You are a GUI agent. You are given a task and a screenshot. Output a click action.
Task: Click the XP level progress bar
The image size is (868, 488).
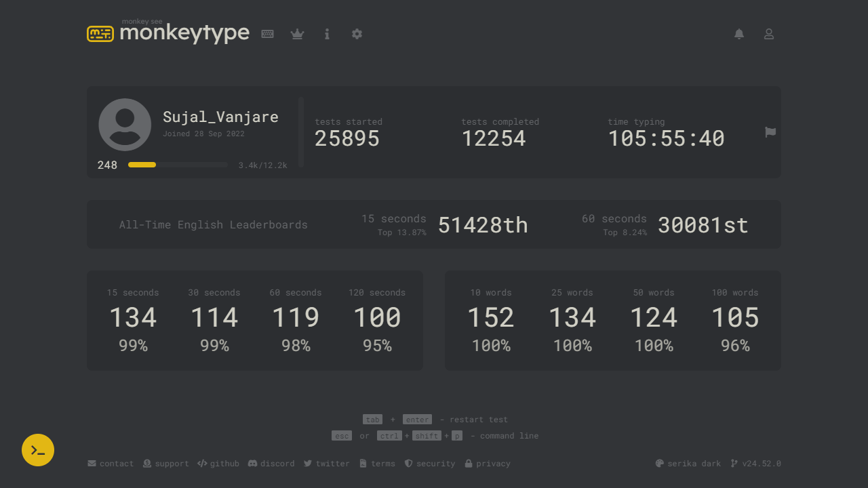178,165
